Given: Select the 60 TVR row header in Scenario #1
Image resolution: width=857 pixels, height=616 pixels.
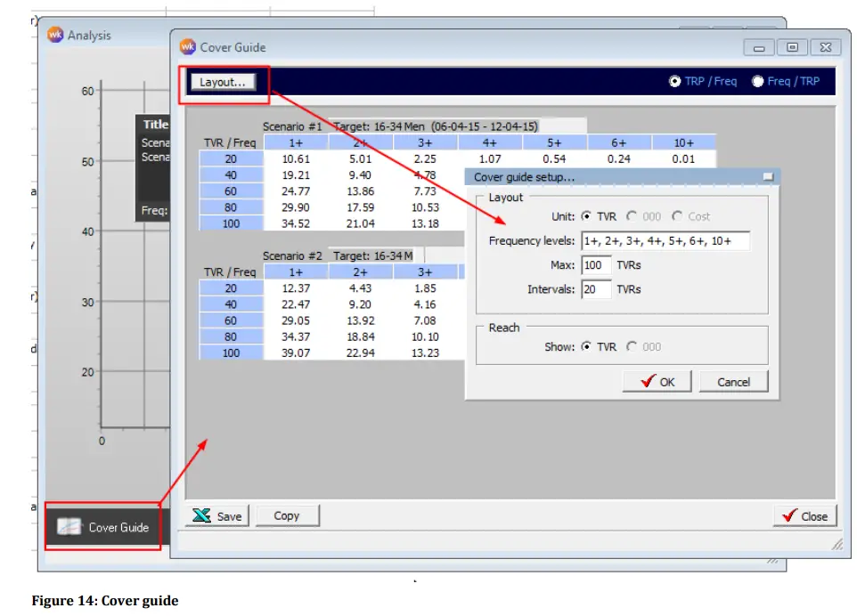Looking at the screenshot, I should tap(231, 191).
